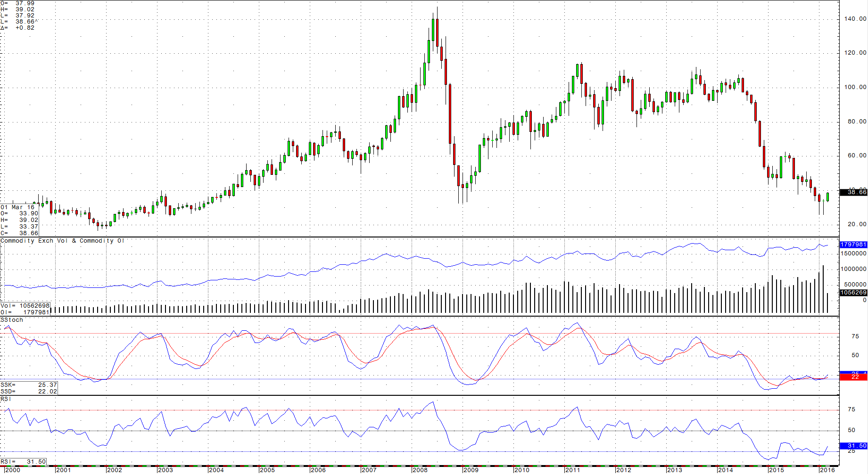868x474 pixels.
Task: Click the 60.00 price axis label
Action: (857, 155)
